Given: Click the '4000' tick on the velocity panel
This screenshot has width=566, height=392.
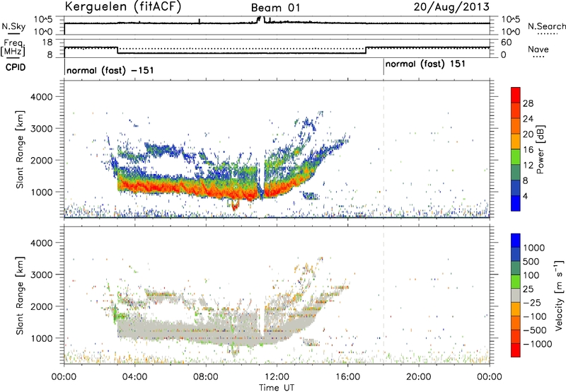Looking at the screenshot, I should tap(41, 243).
